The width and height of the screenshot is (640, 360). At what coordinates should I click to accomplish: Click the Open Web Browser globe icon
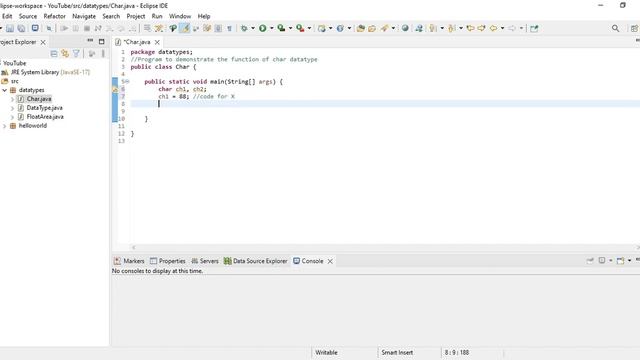click(405, 28)
